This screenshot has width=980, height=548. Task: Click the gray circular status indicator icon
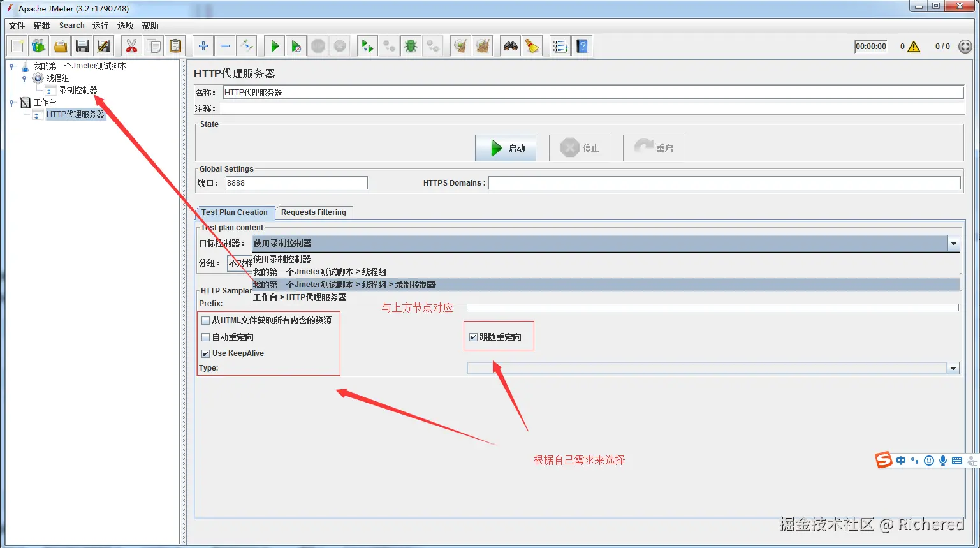(x=965, y=47)
